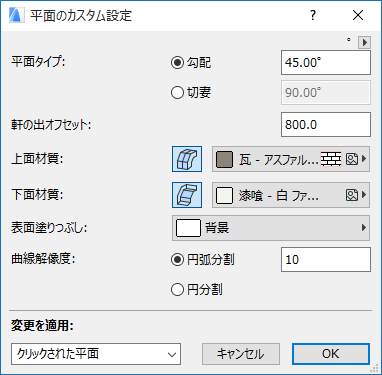382x375 pixels.
Task: Click the 表面塗りつぶし: label
Action: 49,228
